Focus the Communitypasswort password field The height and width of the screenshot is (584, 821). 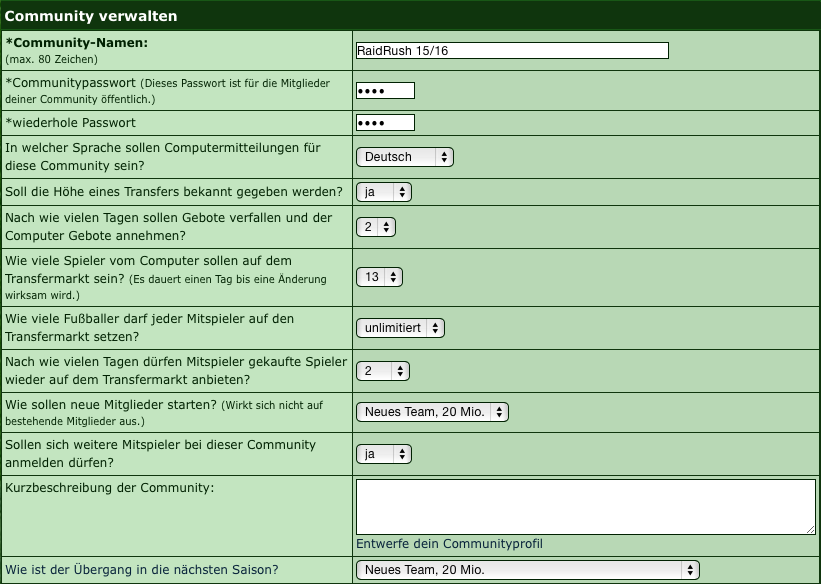coord(385,91)
